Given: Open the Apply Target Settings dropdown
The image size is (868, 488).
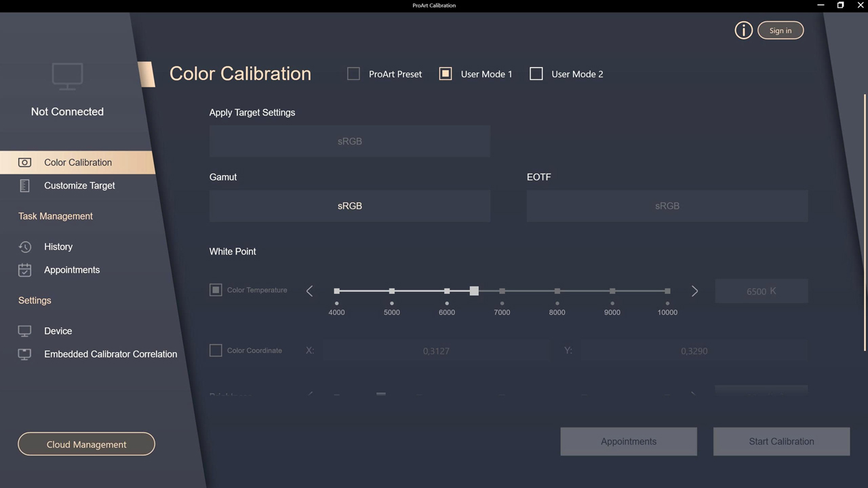Looking at the screenshot, I should click(x=349, y=141).
